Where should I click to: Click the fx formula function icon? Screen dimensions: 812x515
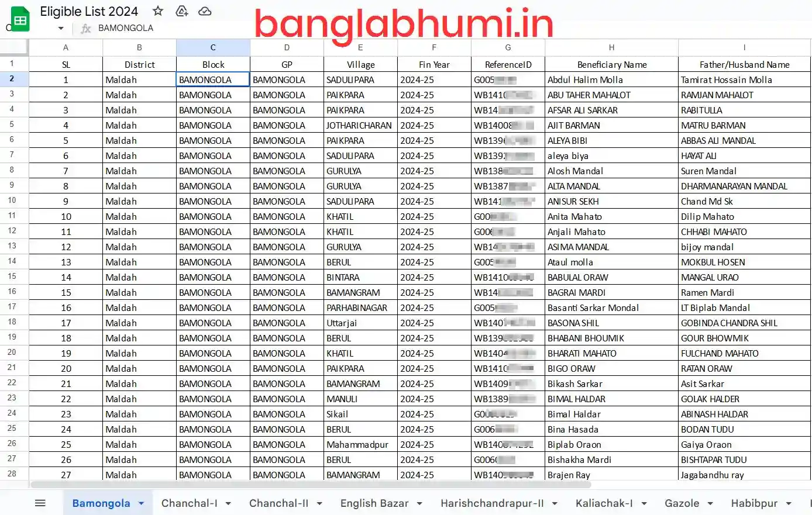coord(86,28)
